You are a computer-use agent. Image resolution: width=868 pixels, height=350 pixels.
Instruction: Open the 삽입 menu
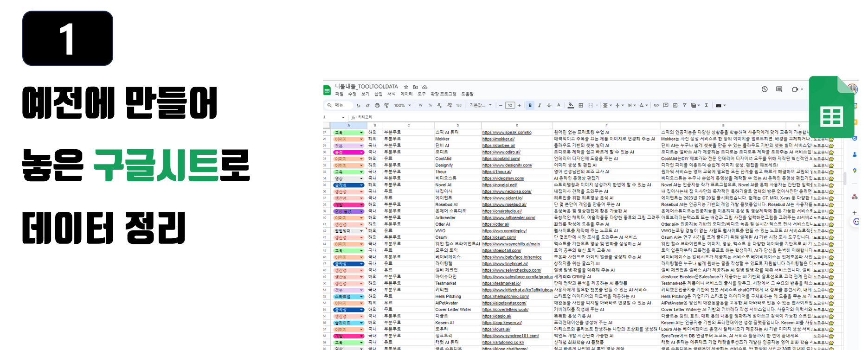click(x=379, y=94)
